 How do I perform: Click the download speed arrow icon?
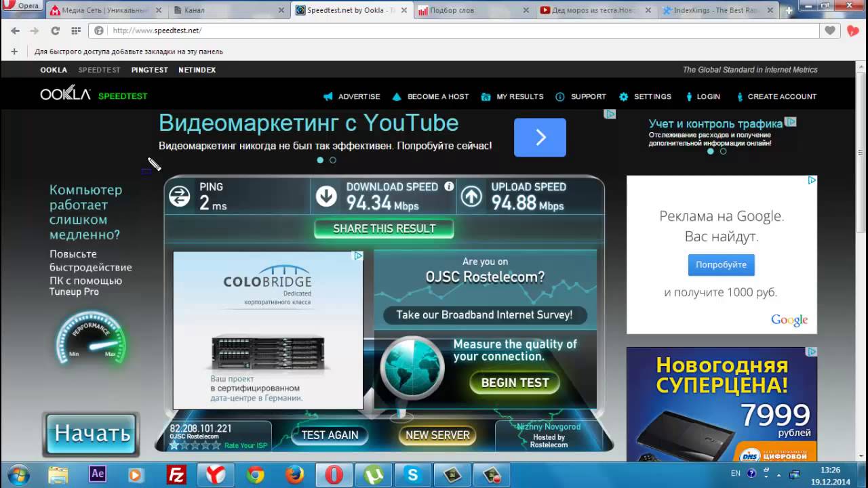(x=326, y=197)
